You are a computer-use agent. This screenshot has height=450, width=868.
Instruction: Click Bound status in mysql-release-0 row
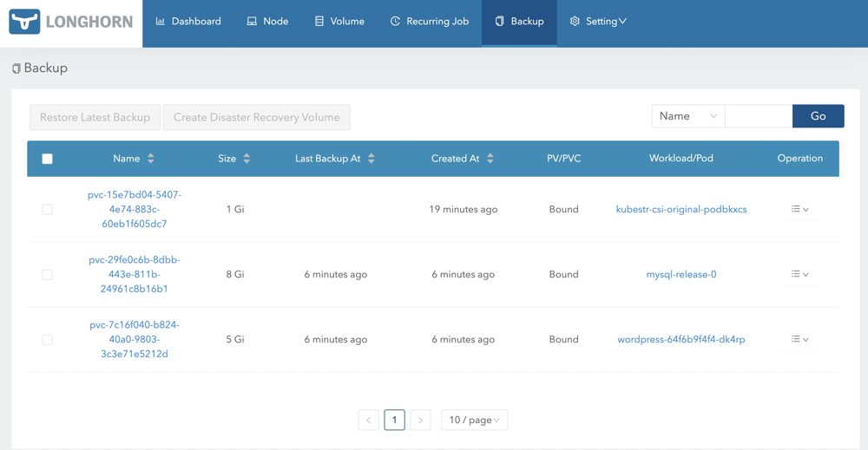click(564, 274)
